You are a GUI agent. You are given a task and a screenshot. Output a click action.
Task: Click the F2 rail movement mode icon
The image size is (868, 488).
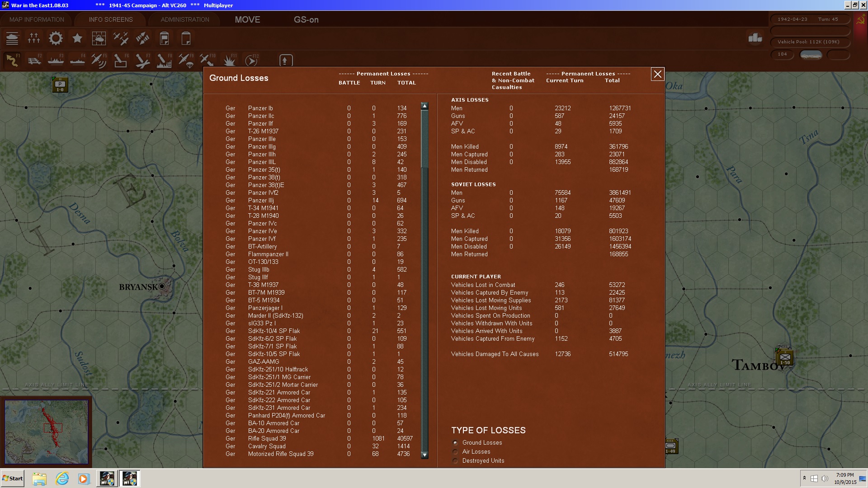pyautogui.click(x=34, y=60)
